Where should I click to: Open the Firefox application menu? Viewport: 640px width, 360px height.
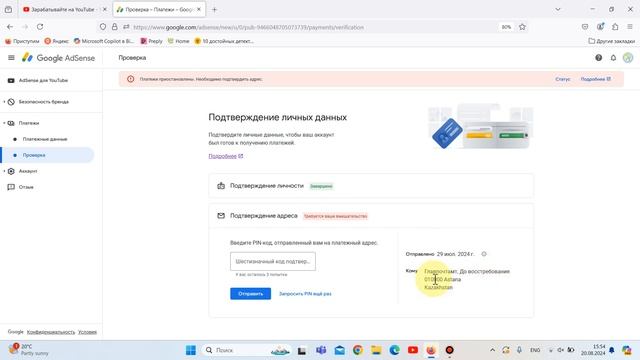click(630, 27)
